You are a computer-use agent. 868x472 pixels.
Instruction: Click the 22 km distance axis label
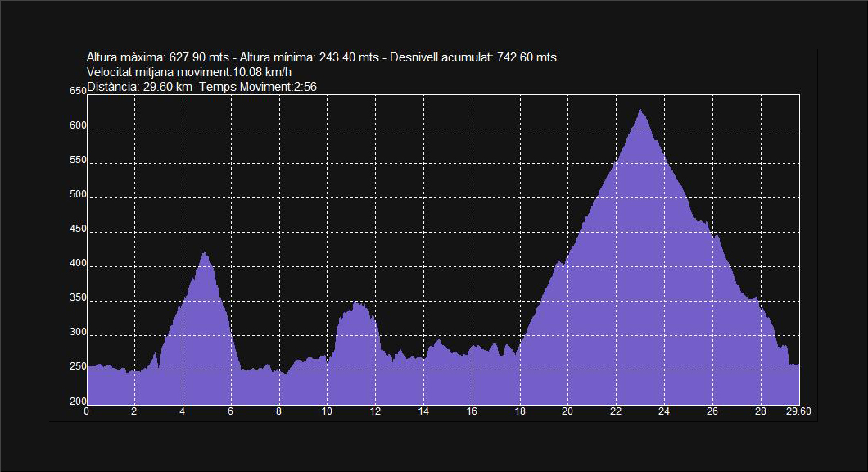click(x=616, y=411)
